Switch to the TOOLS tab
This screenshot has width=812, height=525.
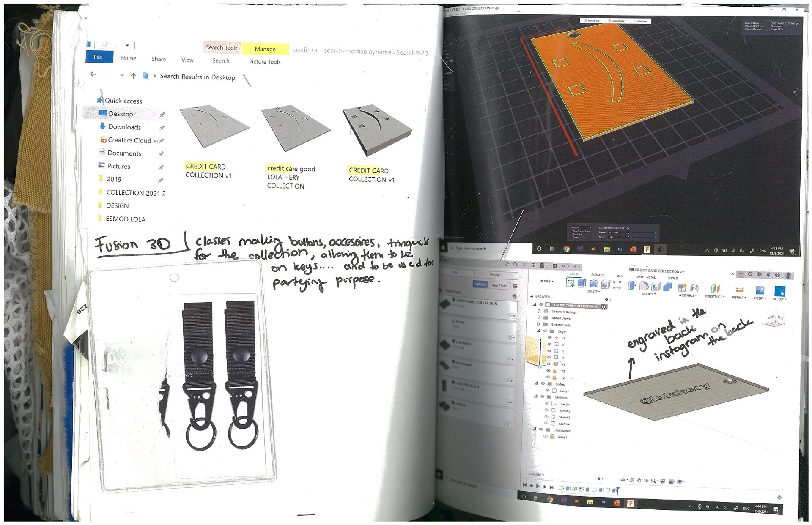pos(673,278)
